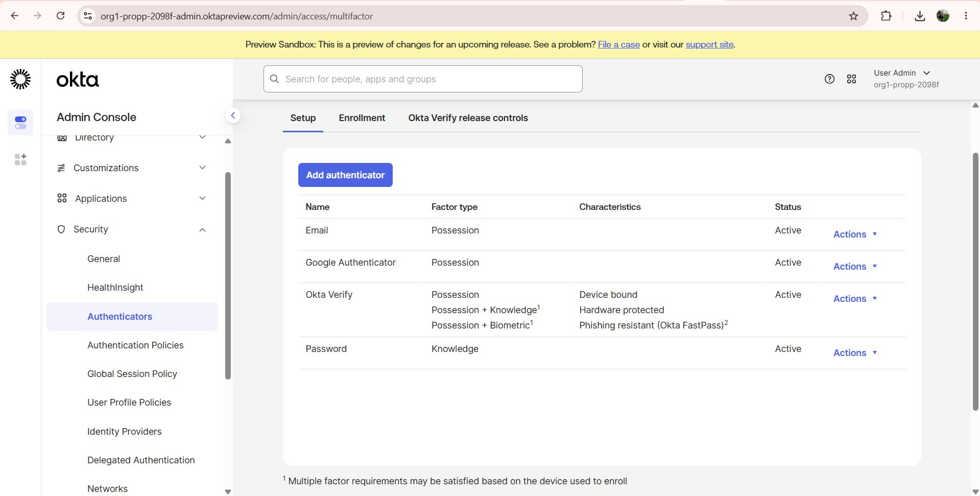The width and height of the screenshot is (980, 496).
Task: Click the Okta Verify name cell
Action: 329,295
